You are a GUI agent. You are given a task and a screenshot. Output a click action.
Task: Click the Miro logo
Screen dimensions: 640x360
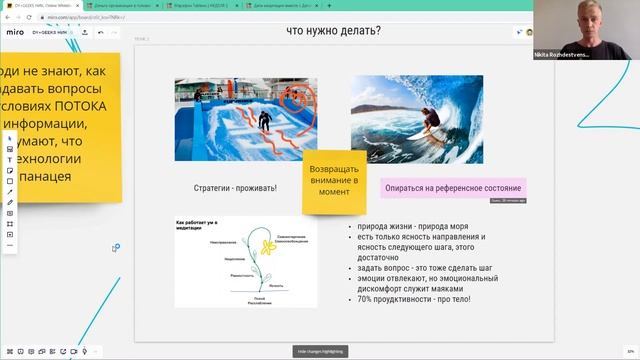(x=15, y=32)
